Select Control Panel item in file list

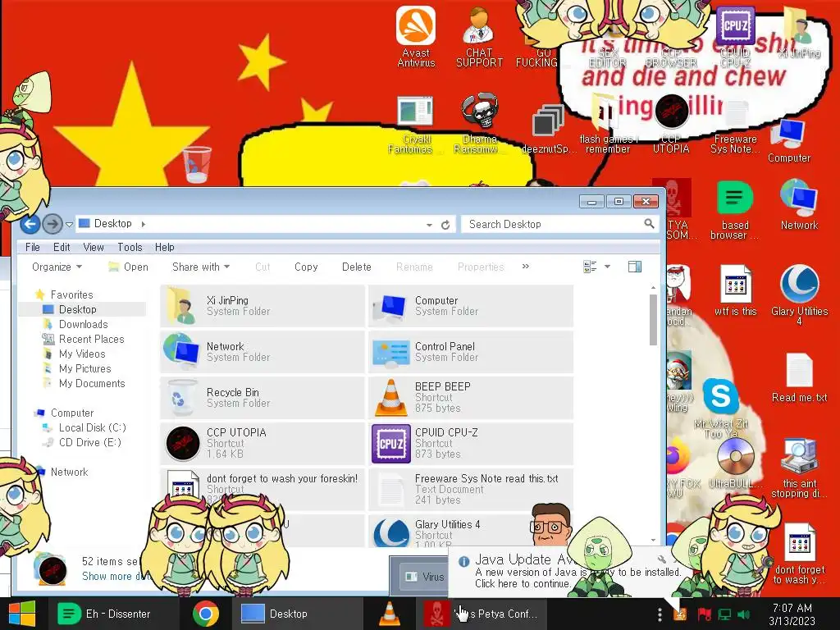pyautogui.click(x=471, y=352)
